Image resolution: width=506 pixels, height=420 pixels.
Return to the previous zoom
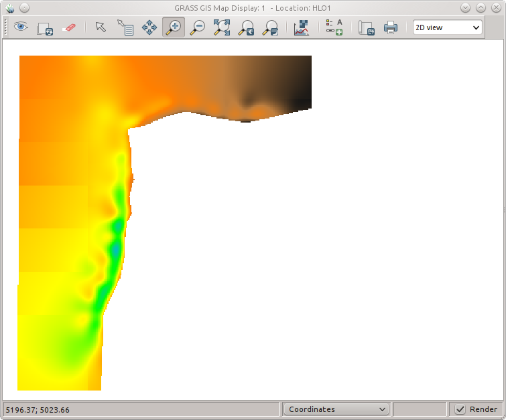(x=246, y=27)
